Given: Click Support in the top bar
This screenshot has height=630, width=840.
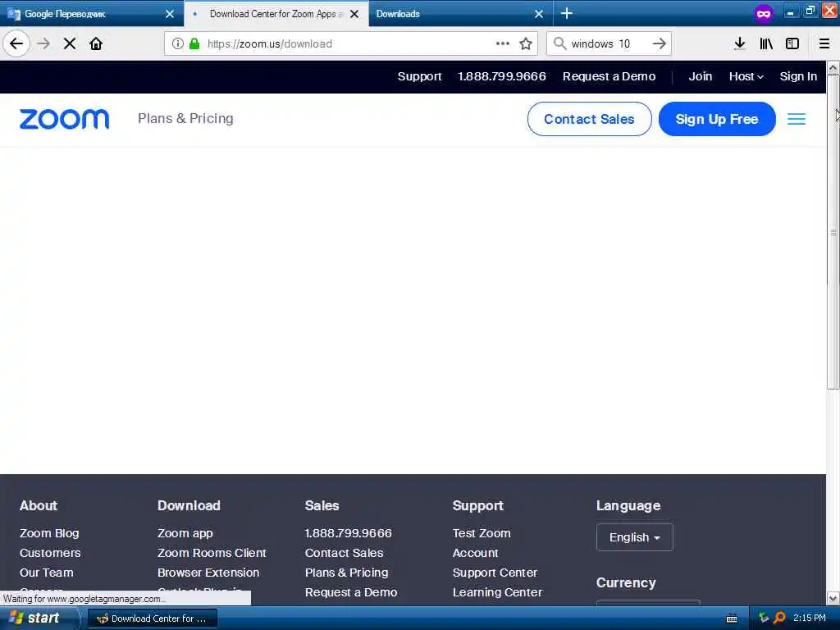Looking at the screenshot, I should tap(419, 76).
